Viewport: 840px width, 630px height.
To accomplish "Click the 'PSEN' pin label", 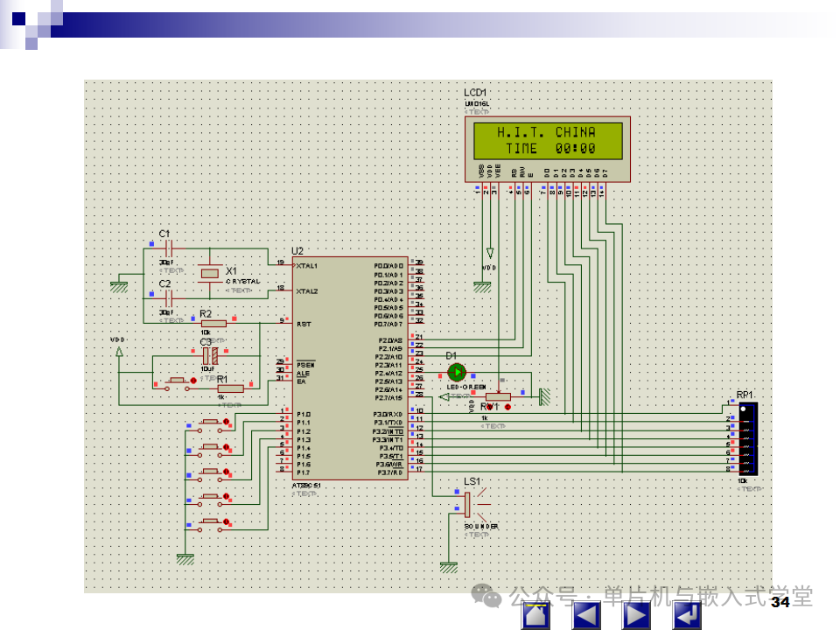I will pyautogui.click(x=306, y=366).
